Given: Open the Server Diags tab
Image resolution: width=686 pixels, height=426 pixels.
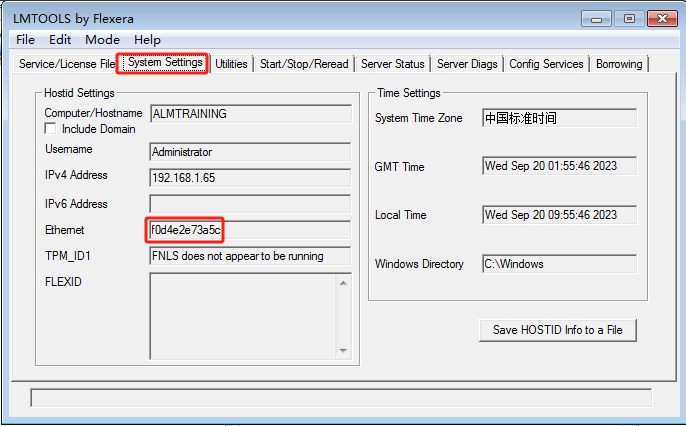Looking at the screenshot, I should tap(467, 64).
